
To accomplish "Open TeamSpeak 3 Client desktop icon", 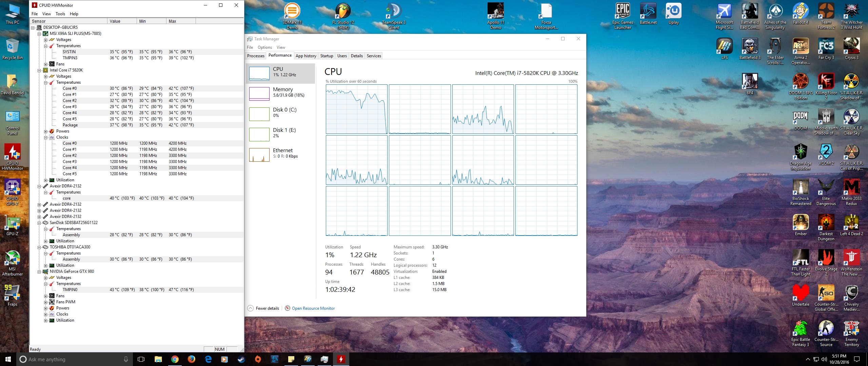I will [x=394, y=16].
